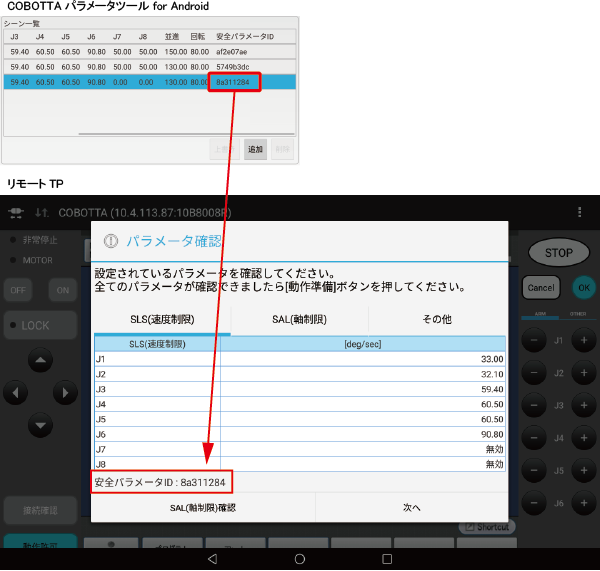Click the SAL(軸制限)確認 button
The width and height of the screenshot is (600, 571).
pos(204,507)
